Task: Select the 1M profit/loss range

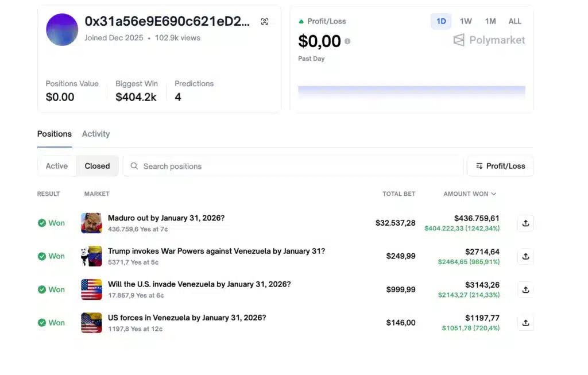Action: (x=490, y=21)
